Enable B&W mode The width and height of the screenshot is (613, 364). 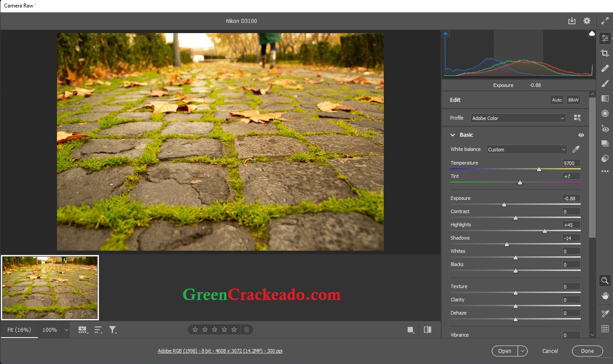pyautogui.click(x=573, y=100)
